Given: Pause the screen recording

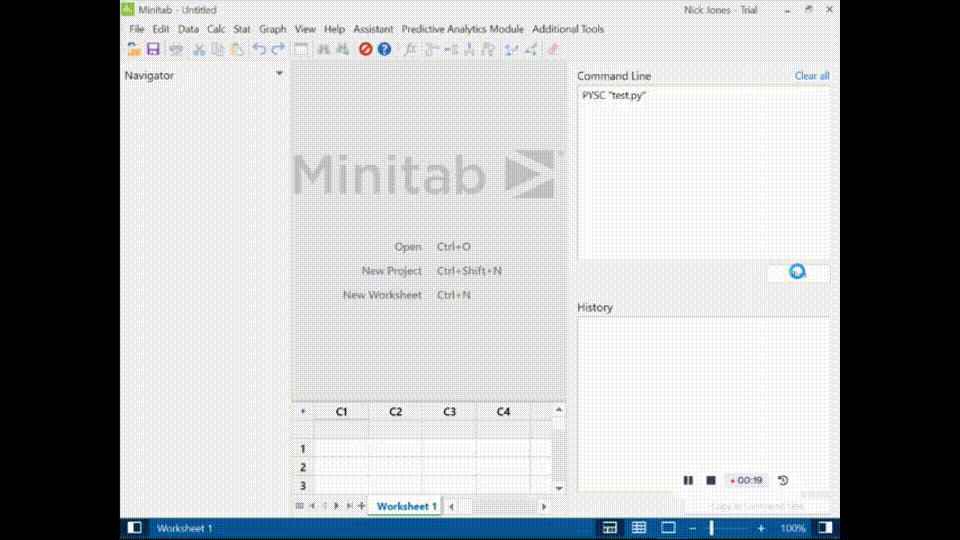Looking at the screenshot, I should pos(688,481).
